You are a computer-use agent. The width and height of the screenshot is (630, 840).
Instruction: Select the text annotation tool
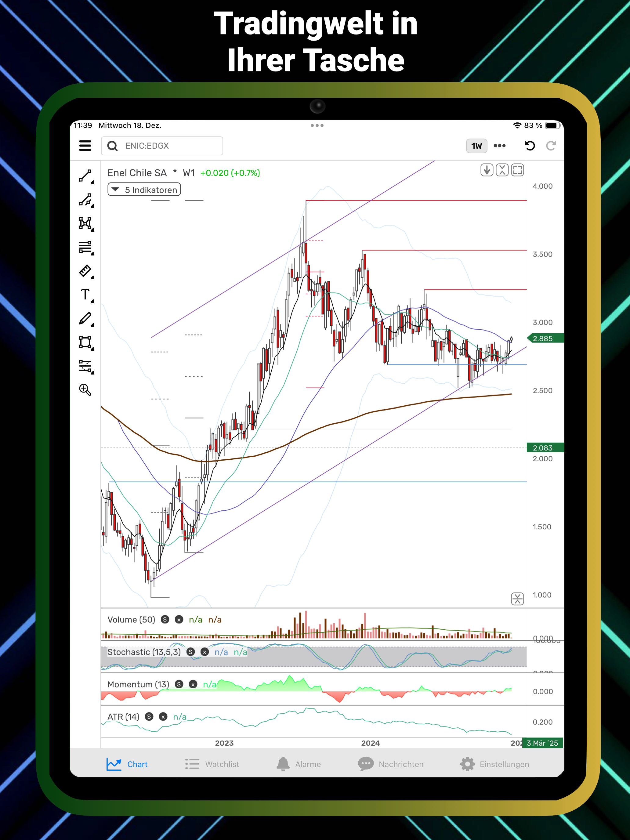coord(86,295)
